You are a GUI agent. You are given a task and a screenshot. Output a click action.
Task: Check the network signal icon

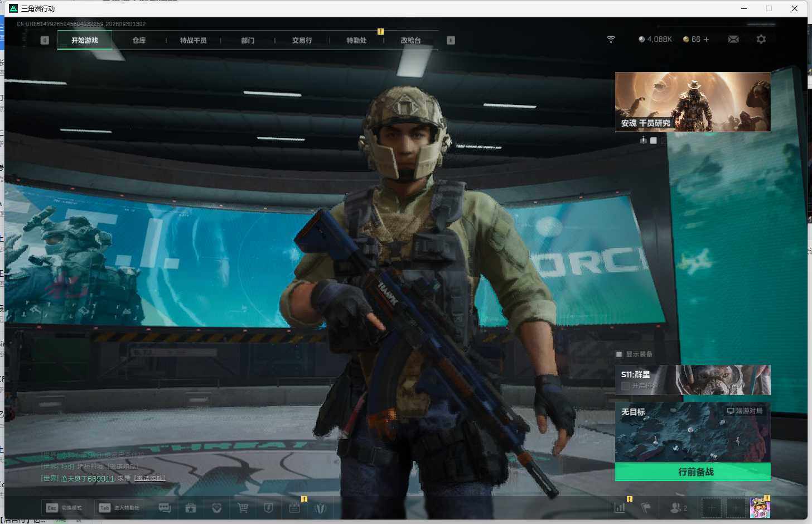pos(611,39)
